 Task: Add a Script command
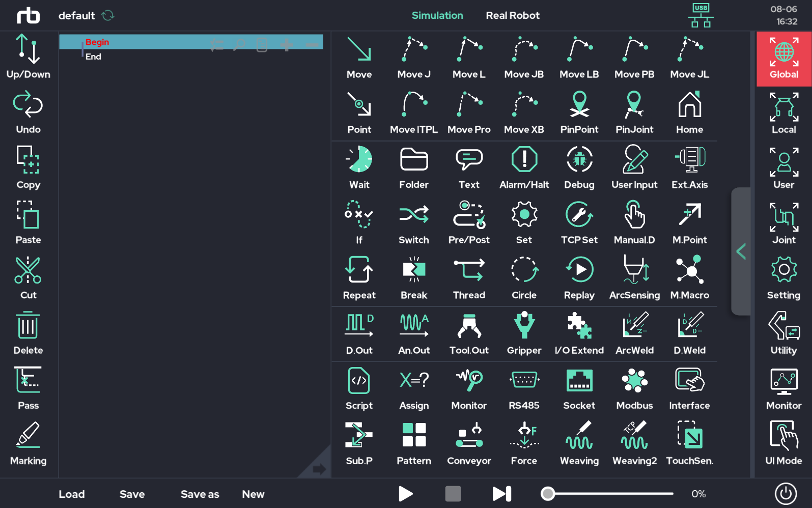tap(359, 388)
